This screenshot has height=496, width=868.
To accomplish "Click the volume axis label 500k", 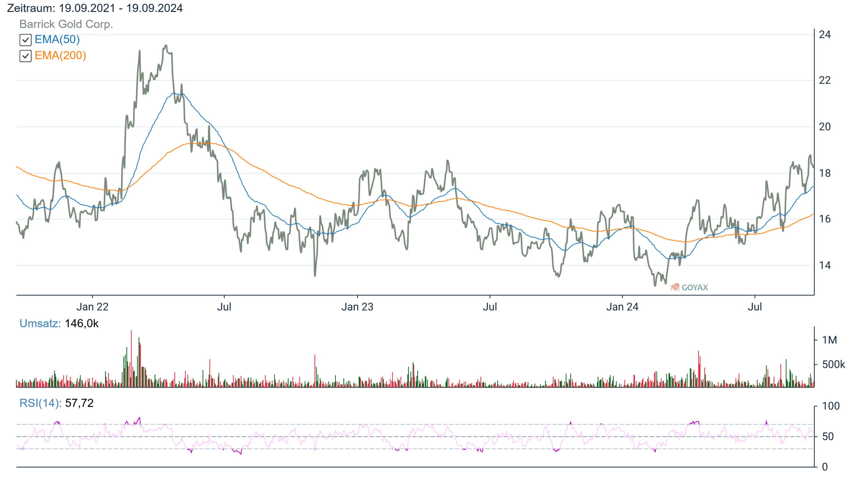I will (x=834, y=364).
